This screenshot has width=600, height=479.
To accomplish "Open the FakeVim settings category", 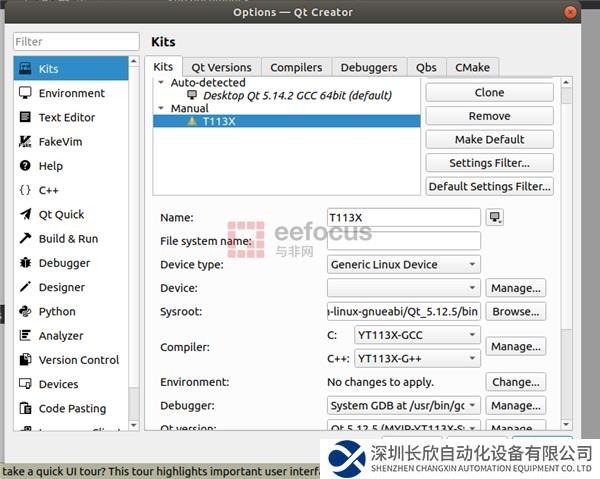I will coord(60,141).
